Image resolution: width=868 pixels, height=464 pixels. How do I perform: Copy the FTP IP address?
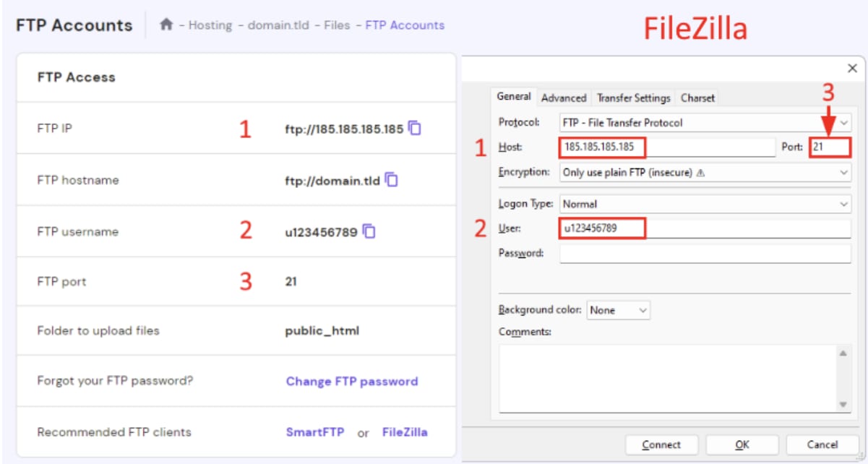pyautogui.click(x=415, y=129)
